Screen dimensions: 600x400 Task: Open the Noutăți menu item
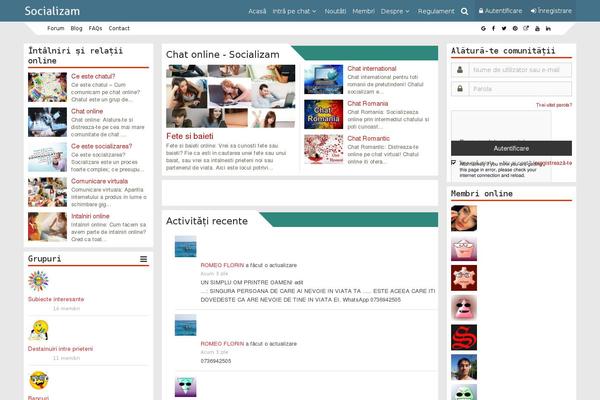(335, 11)
